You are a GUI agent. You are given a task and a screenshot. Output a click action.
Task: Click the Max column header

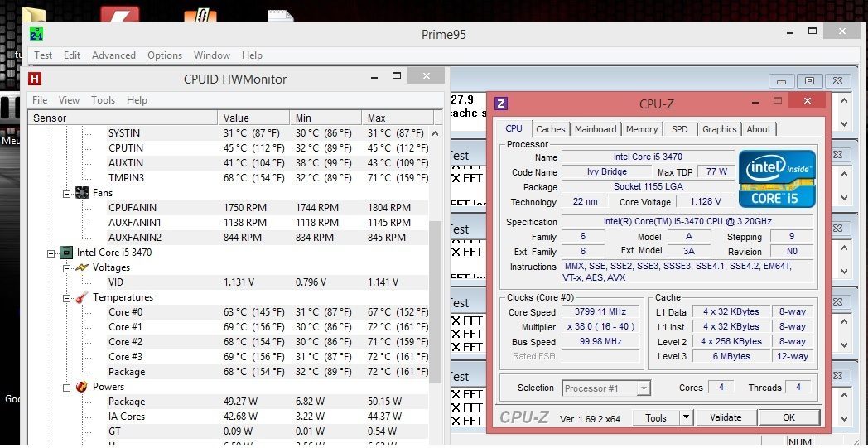click(x=398, y=118)
